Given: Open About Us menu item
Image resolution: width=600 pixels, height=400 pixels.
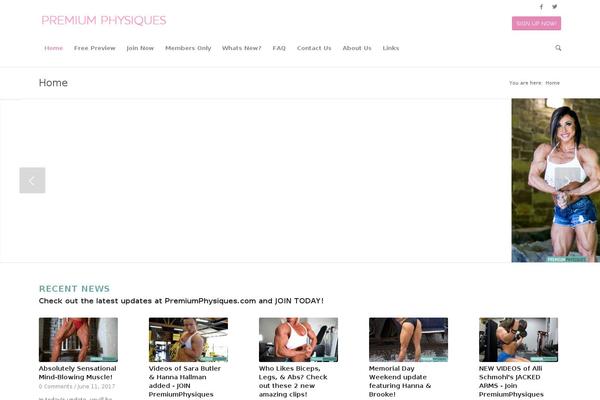Looking at the screenshot, I should (x=357, y=48).
